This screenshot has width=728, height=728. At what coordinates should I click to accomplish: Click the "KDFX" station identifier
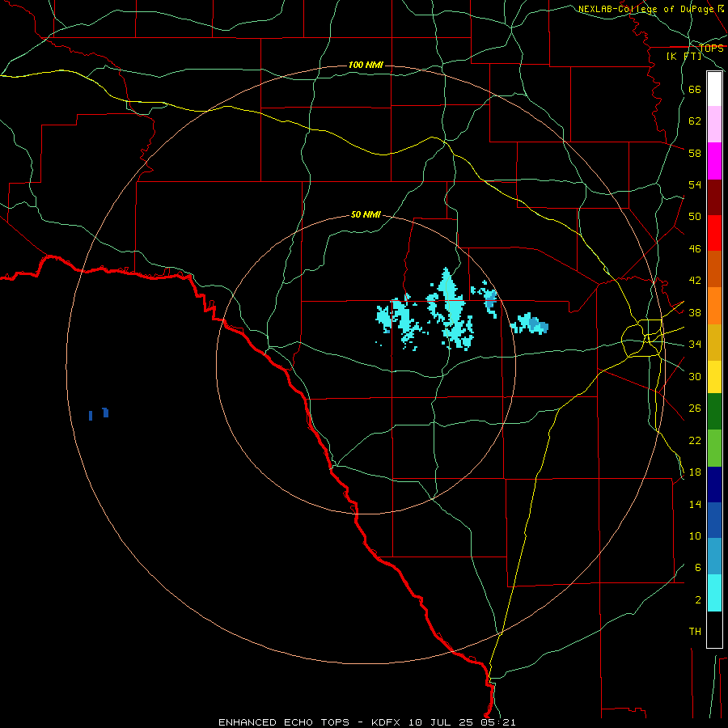coord(387,722)
